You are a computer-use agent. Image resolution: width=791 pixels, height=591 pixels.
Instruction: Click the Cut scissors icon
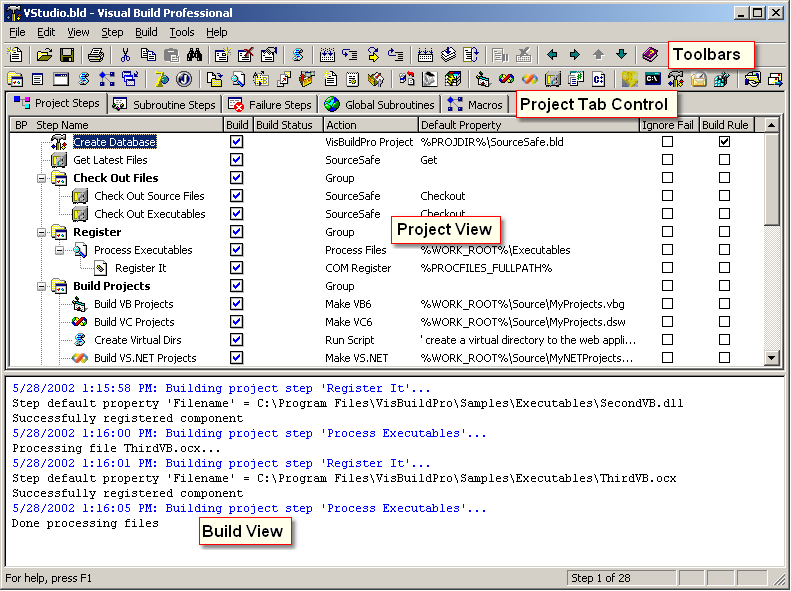[125, 54]
